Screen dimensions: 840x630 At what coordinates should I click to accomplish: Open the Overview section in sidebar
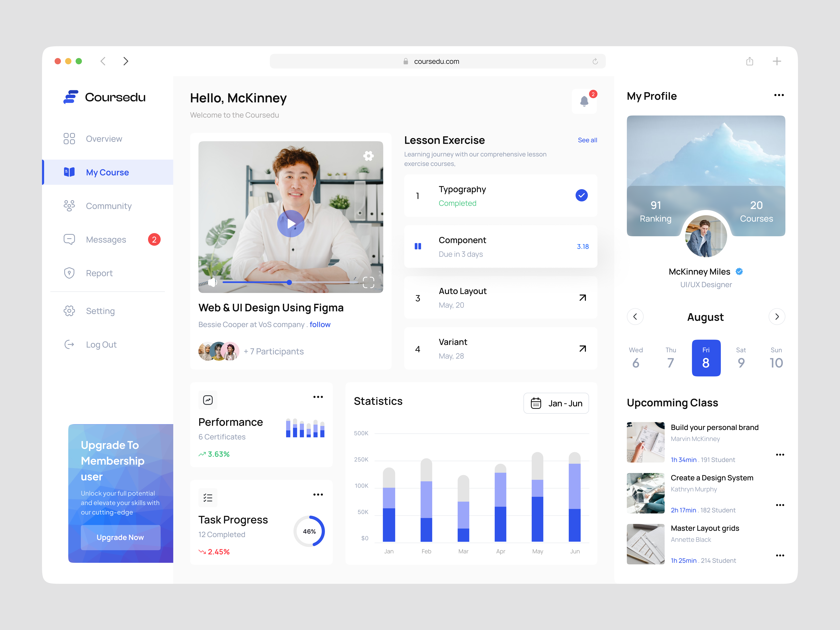(x=104, y=139)
